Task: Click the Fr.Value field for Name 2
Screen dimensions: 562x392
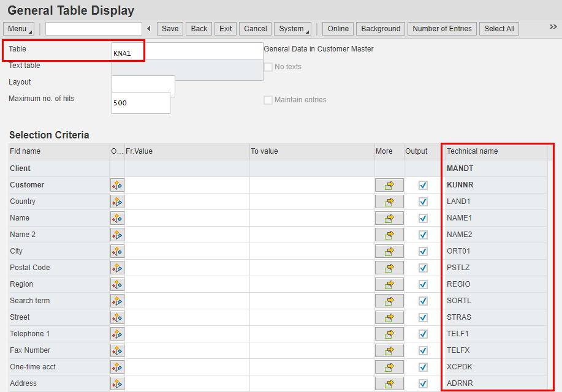Action: pos(187,235)
